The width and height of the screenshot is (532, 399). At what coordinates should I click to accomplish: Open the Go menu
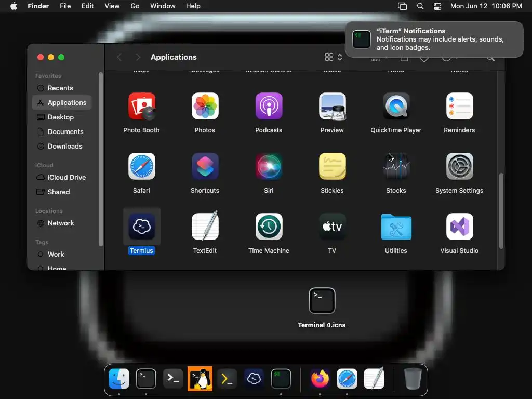coord(135,6)
